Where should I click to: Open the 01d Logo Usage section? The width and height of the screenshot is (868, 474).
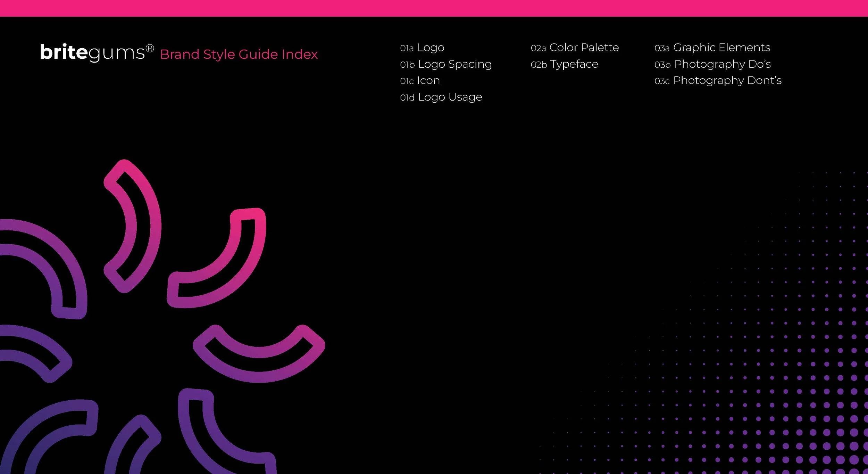coord(441,97)
